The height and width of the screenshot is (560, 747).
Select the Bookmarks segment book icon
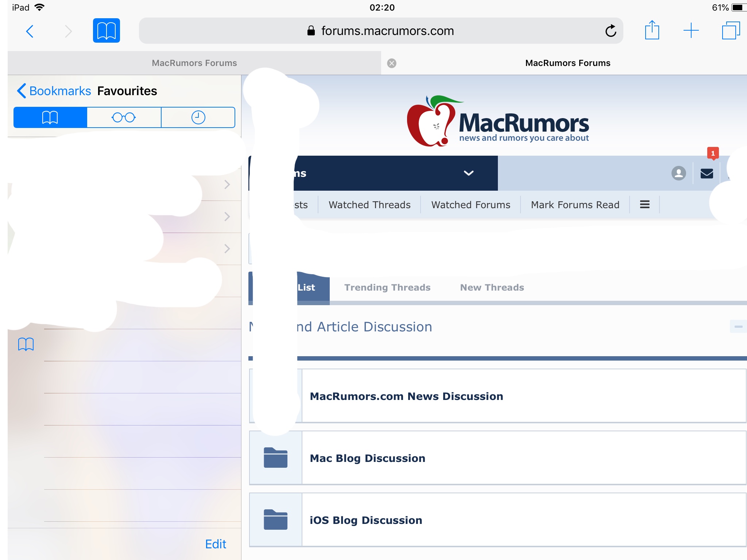point(50,117)
